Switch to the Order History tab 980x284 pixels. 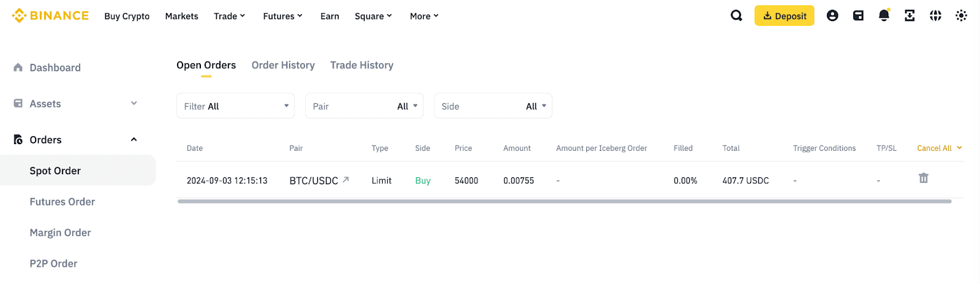pyautogui.click(x=283, y=65)
